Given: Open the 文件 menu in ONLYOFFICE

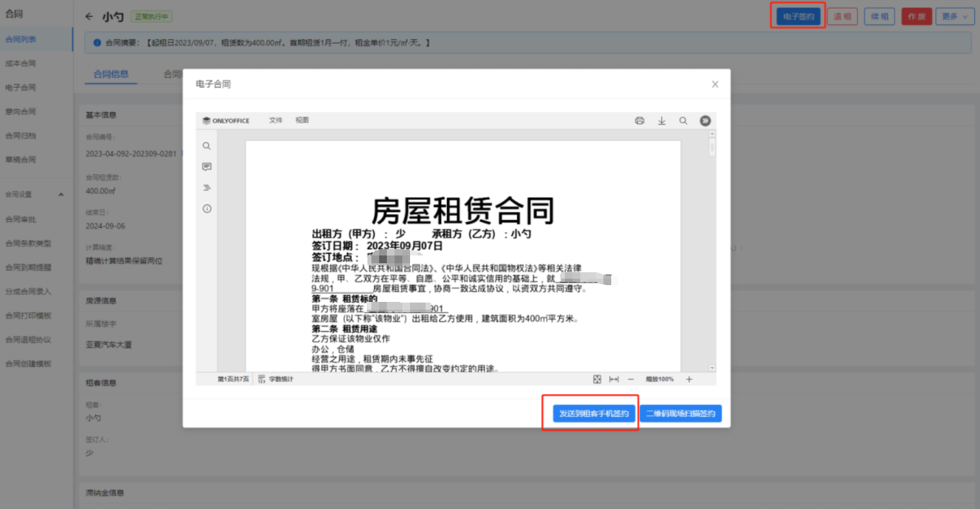Looking at the screenshot, I should point(276,121).
